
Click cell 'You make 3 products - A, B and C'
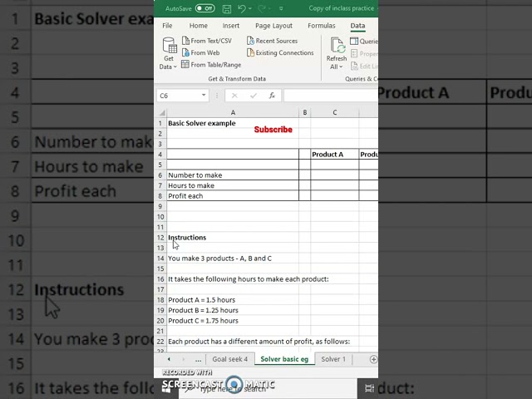[x=233, y=259]
